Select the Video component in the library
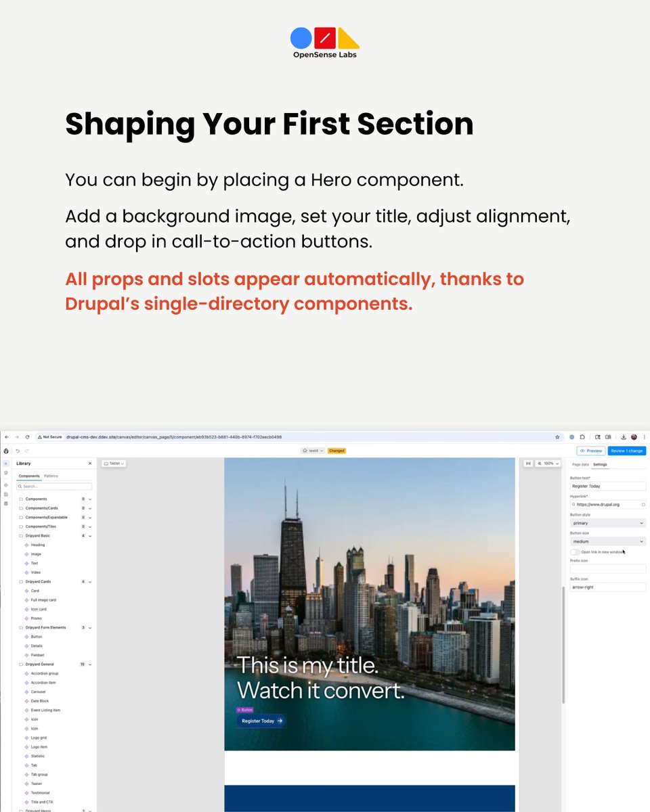This screenshot has width=650, height=812. [x=36, y=572]
